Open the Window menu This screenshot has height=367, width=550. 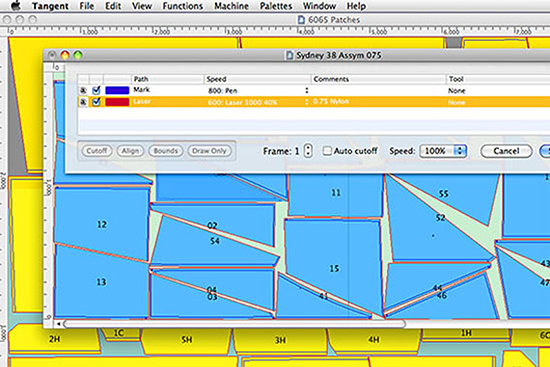click(x=319, y=6)
